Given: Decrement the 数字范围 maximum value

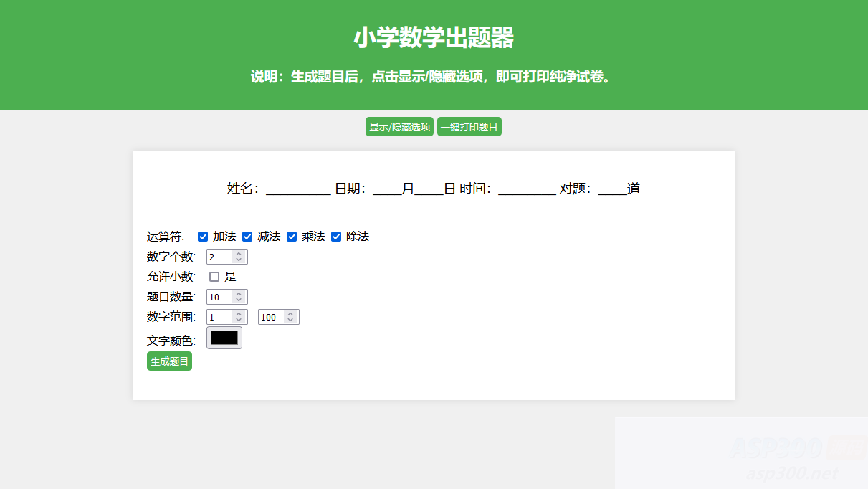Looking at the screenshot, I should coord(291,319).
